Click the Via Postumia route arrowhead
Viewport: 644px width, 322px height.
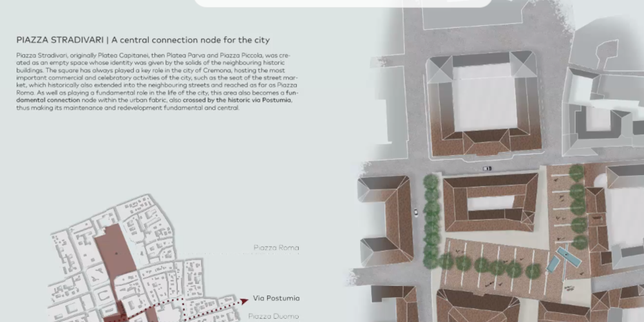coord(245,299)
